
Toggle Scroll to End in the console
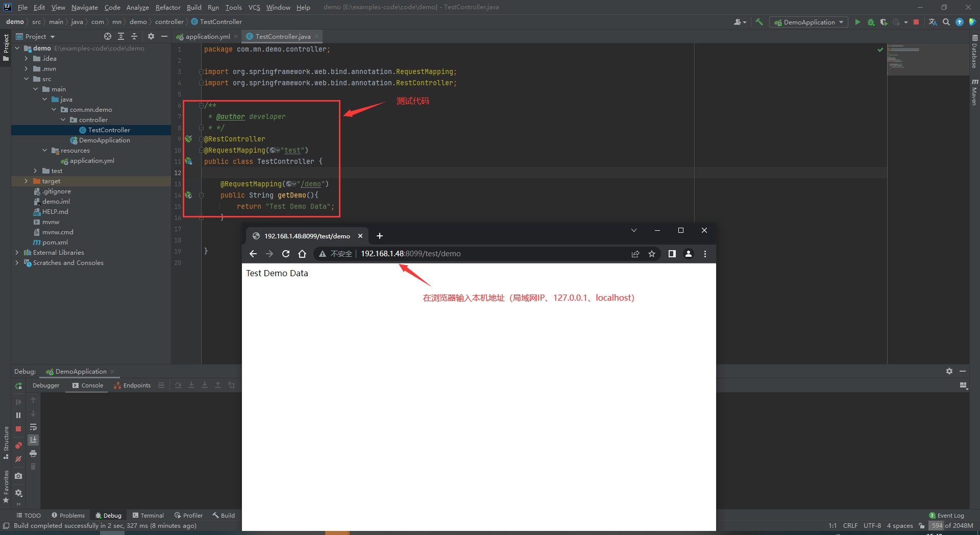click(33, 440)
